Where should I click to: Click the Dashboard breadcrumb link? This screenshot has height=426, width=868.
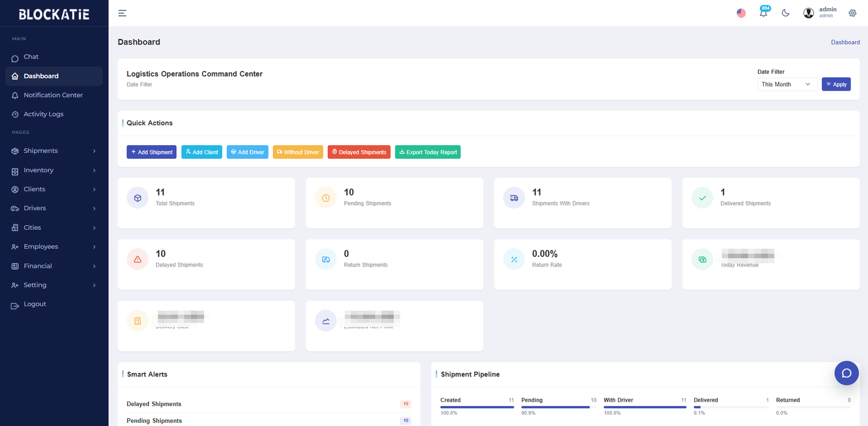pos(845,42)
